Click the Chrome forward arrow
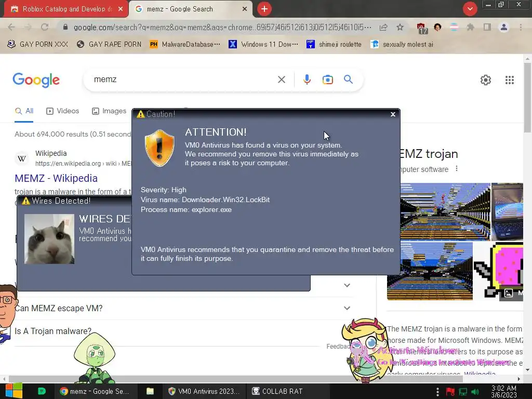Screen dimensions: 532x399 28,27
